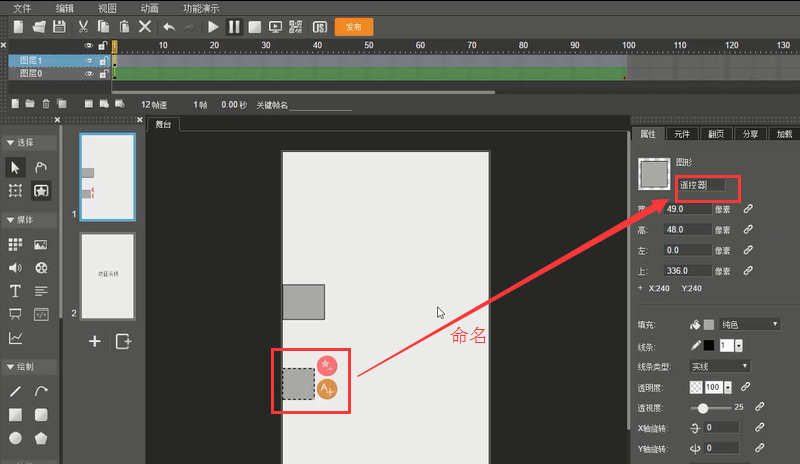Open the 编辑 menu
The height and width of the screenshot is (464, 800).
[x=65, y=8]
